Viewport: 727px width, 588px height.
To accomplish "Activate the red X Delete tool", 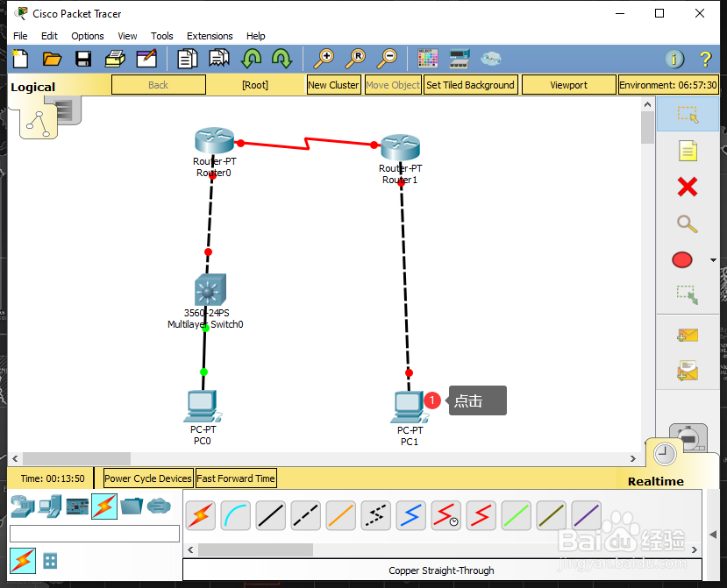I will click(x=688, y=188).
